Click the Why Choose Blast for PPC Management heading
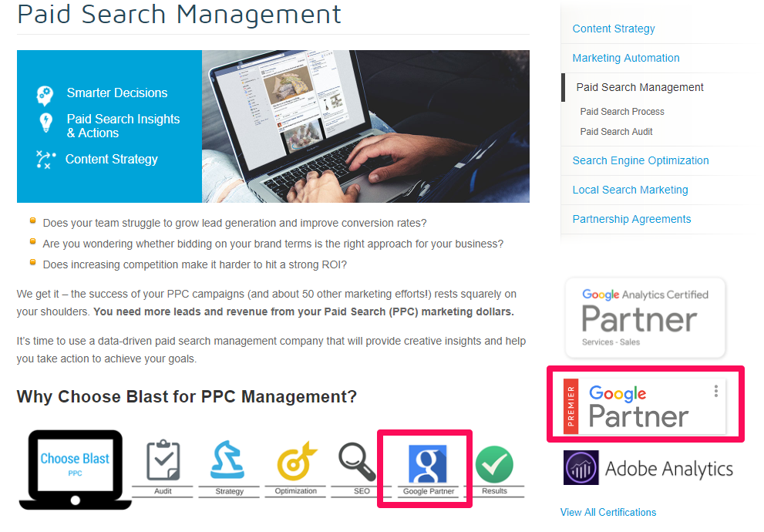This screenshot has width=764, height=532. (187, 396)
